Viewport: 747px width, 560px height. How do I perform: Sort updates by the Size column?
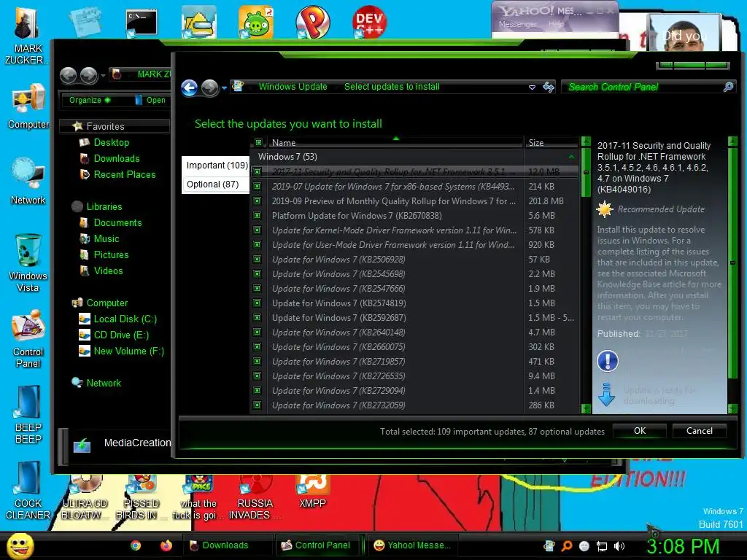point(551,142)
